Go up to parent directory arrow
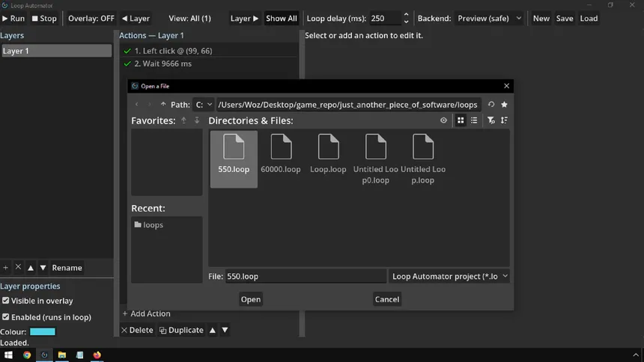Viewport: 644px width, 362px height. (x=163, y=104)
